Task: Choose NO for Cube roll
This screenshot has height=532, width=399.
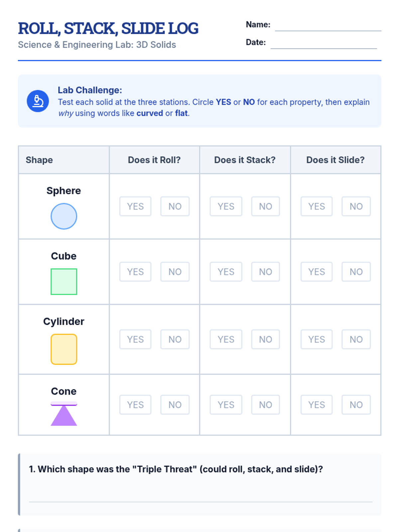Action: point(175,272)
